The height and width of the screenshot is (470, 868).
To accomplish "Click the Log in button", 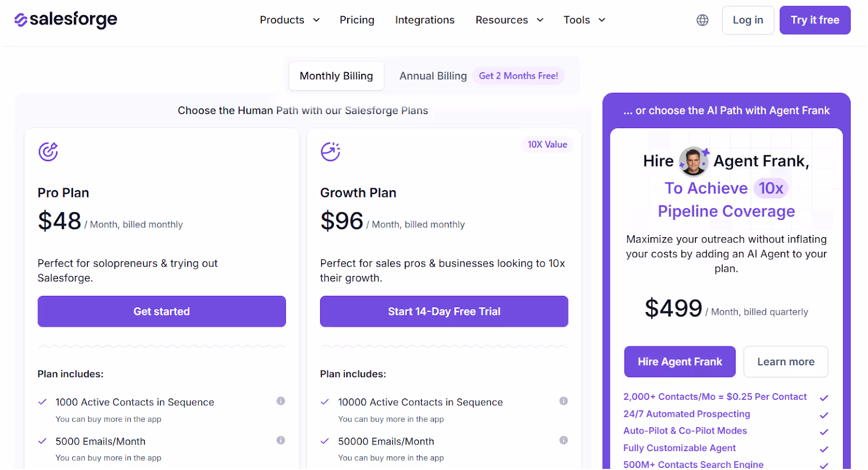I will [x=748, y=20].
